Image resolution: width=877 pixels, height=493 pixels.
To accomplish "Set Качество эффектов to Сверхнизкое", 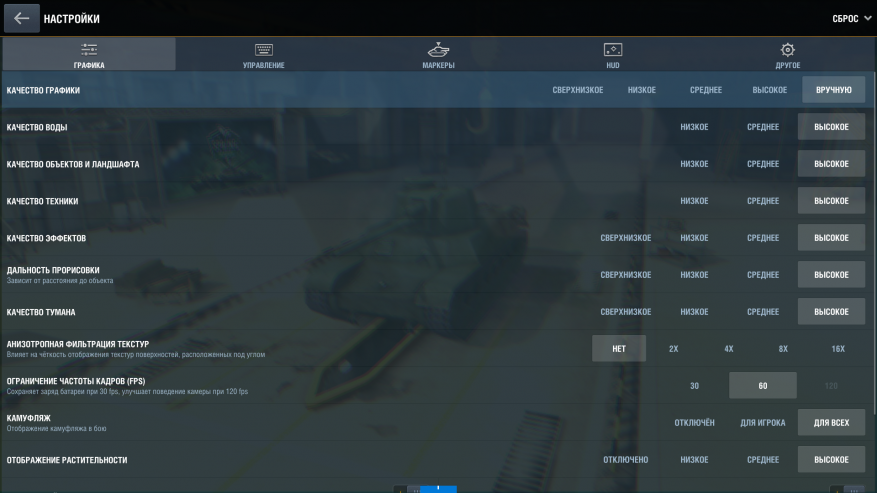I will [x=626, y=238].
